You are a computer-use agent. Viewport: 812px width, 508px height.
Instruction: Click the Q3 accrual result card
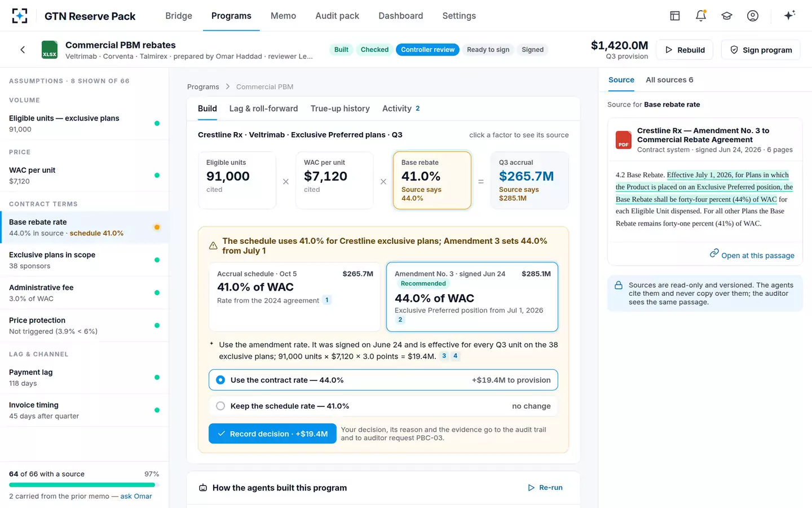[529, 180]
